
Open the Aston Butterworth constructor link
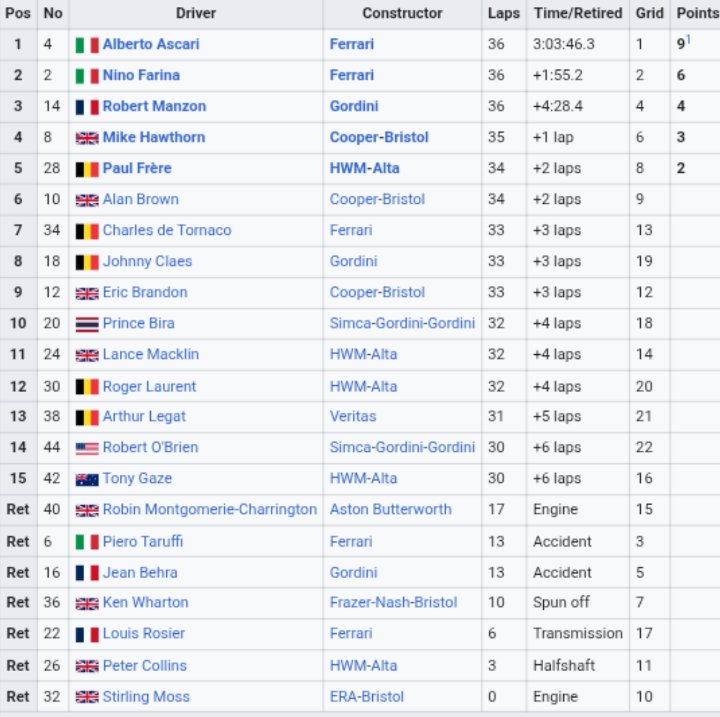click(x=390, y=509)
